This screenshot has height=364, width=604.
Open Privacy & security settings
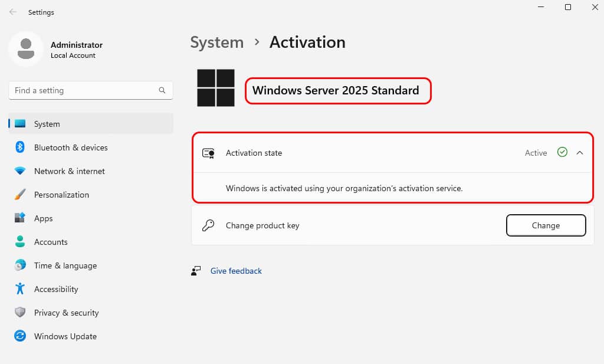point(91,313)
